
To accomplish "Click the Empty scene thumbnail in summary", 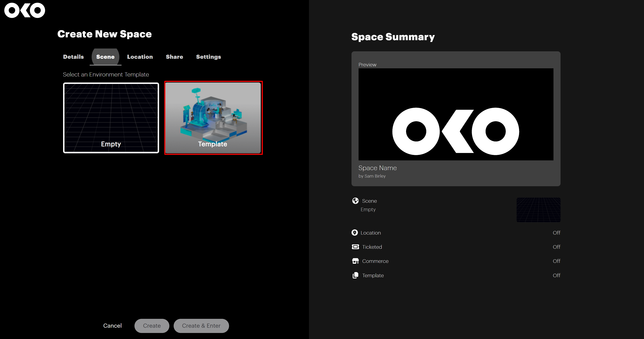I will click(539, 210).
